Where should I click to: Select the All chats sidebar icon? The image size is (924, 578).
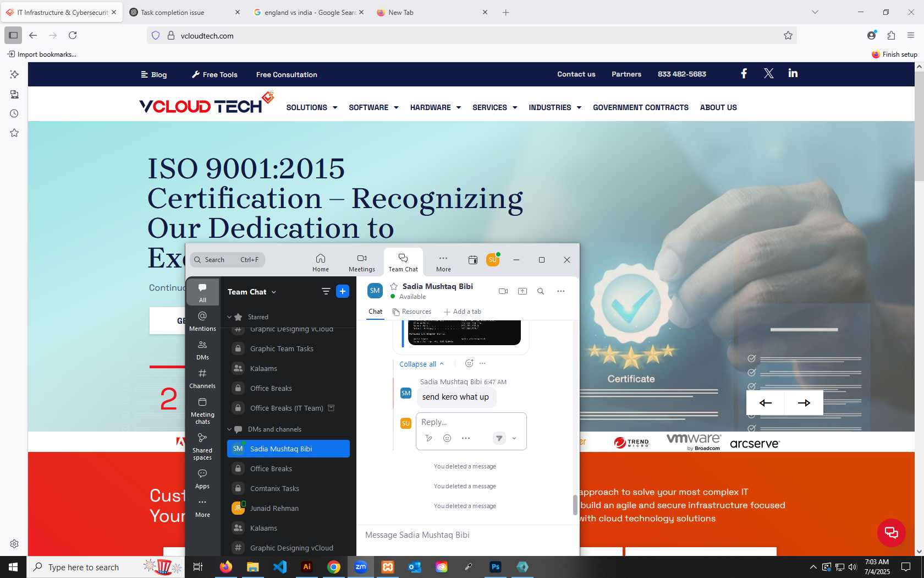(x=202, y=292)
